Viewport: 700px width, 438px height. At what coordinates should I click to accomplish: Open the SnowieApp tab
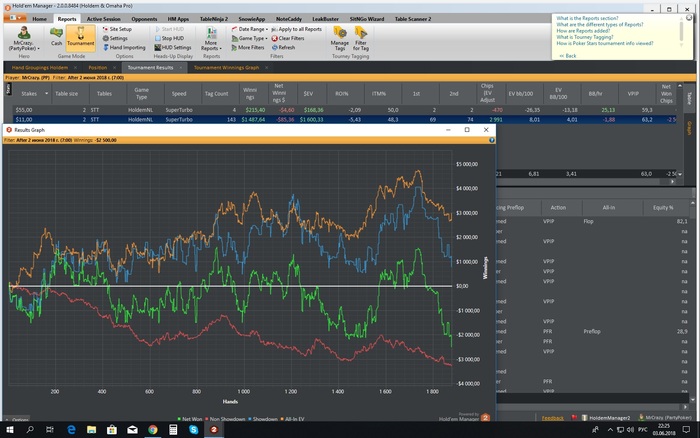tap(252, 19)
